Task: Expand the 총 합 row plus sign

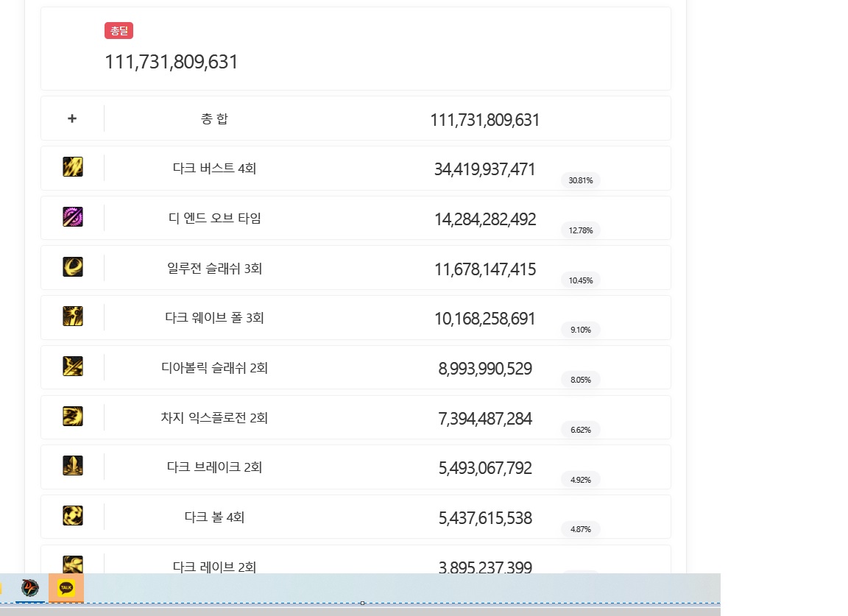Action: click(72, 118)
